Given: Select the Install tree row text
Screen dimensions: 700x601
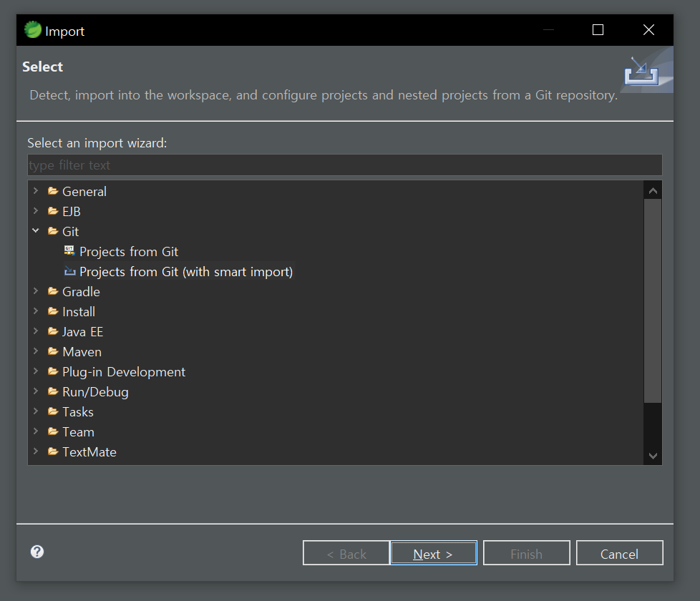Looking at the screenshot, I should tap(79, 312).
